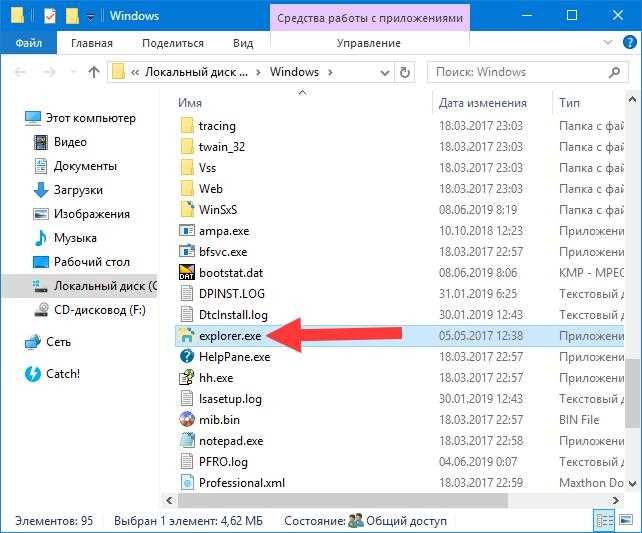Select the ampa.exe file icon
This screenshot has height=533, width=642.
point(187,230)
